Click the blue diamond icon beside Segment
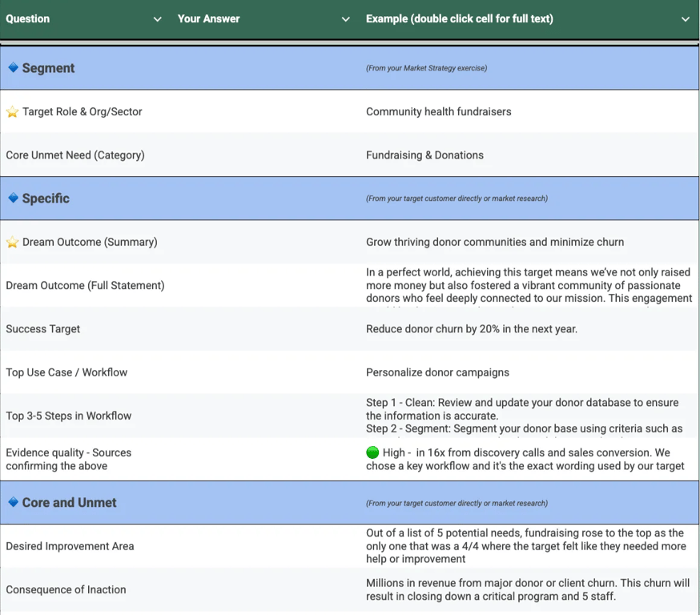 [x=13, y=68]
